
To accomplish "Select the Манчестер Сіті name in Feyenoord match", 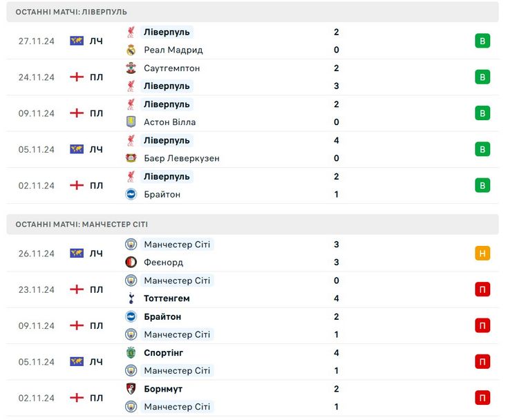I will (177, 244).
